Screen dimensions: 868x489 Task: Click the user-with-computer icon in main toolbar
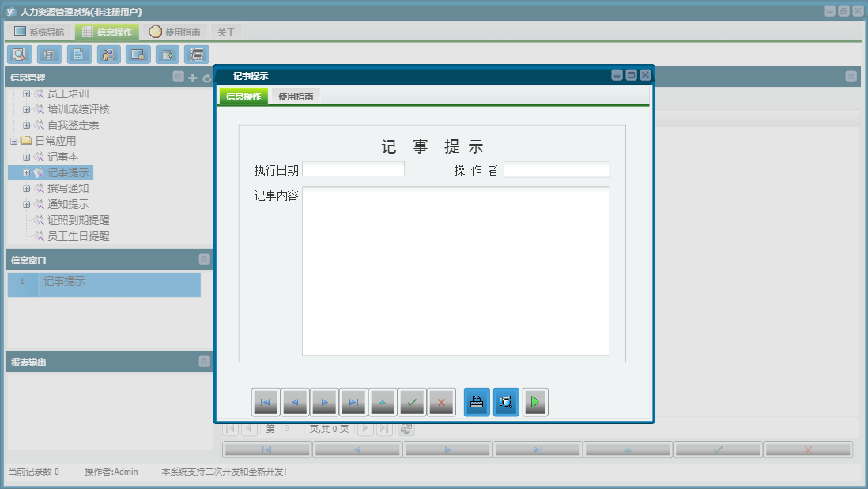108,55
